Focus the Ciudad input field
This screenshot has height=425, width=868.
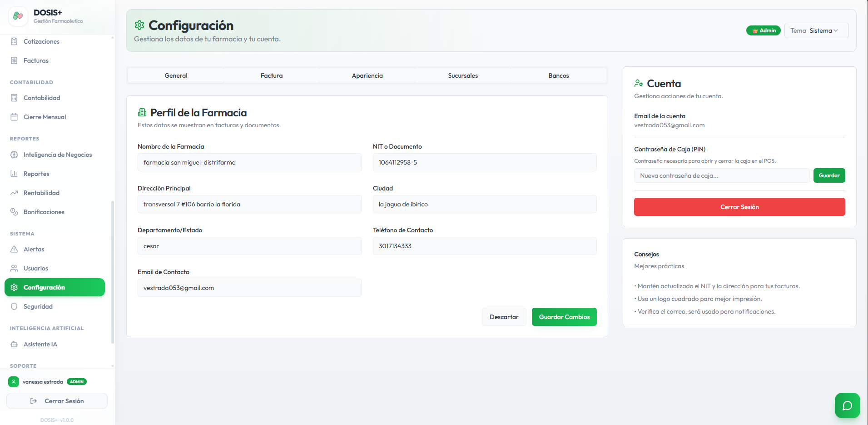[485, 204]
